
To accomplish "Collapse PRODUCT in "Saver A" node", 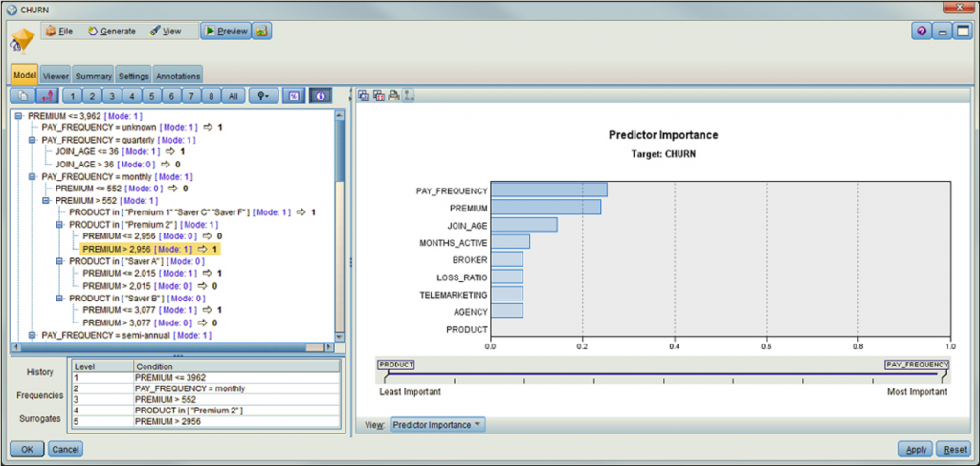I will coord(60,261).
